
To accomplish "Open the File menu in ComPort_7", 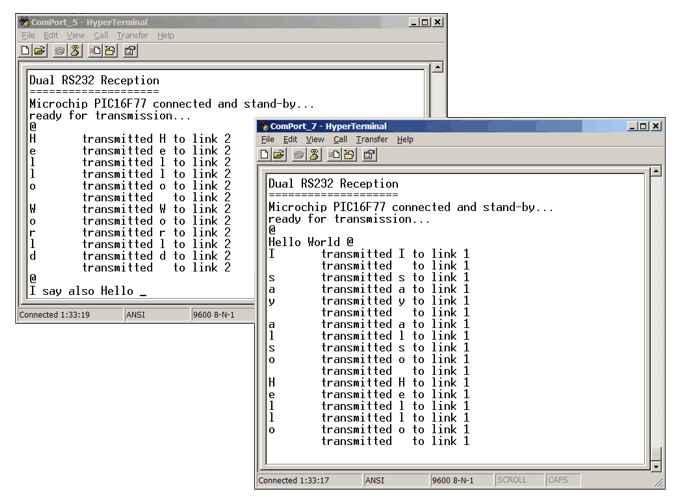I will 268,139.
